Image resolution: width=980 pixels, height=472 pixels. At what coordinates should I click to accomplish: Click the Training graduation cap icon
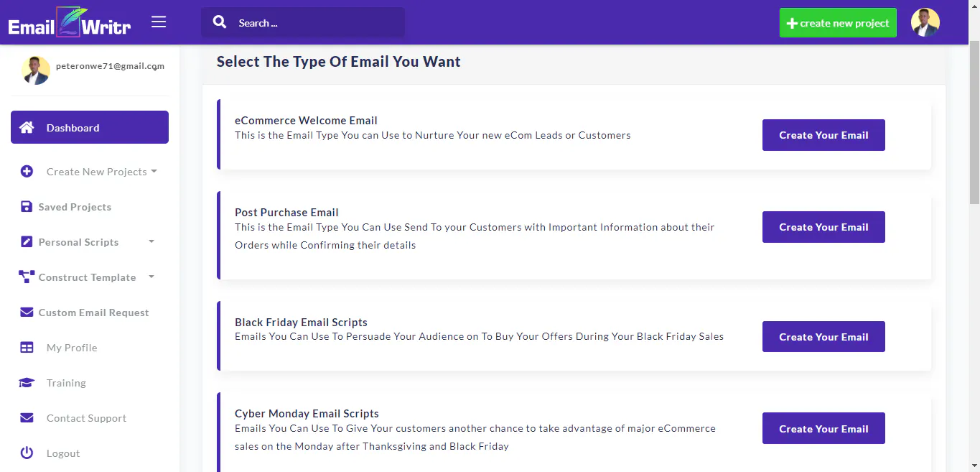point(27,383)
